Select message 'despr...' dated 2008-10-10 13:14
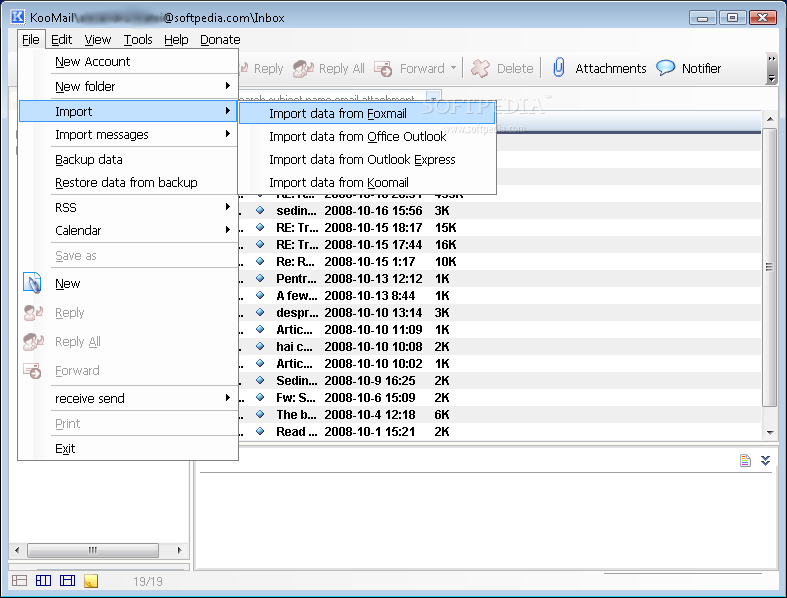Viewport: 787px width, 598px height. 499,312
